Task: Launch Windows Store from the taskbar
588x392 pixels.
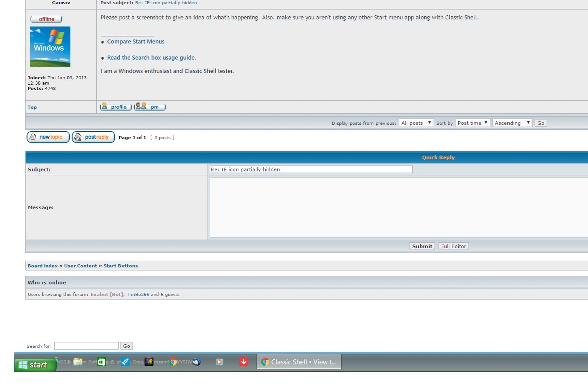Action: [102, 362]
